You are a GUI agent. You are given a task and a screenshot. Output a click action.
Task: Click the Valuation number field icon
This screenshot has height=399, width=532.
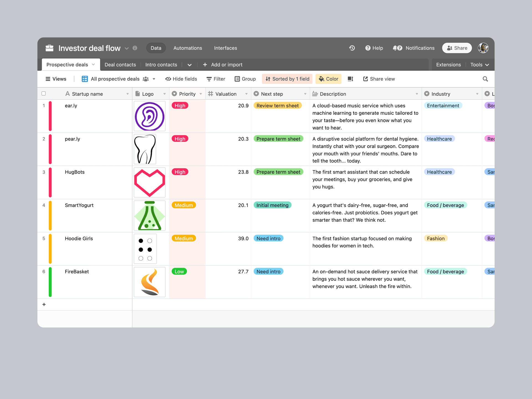tap(211, 94)
